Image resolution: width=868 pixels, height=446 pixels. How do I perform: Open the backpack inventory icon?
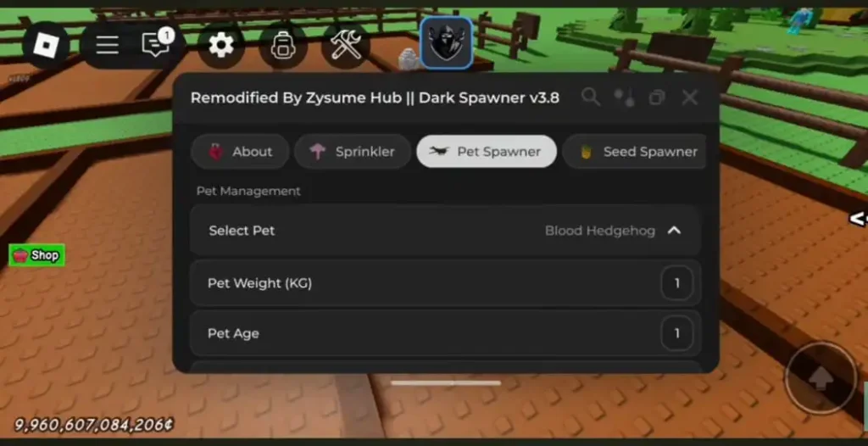click(x=283, y=45)
